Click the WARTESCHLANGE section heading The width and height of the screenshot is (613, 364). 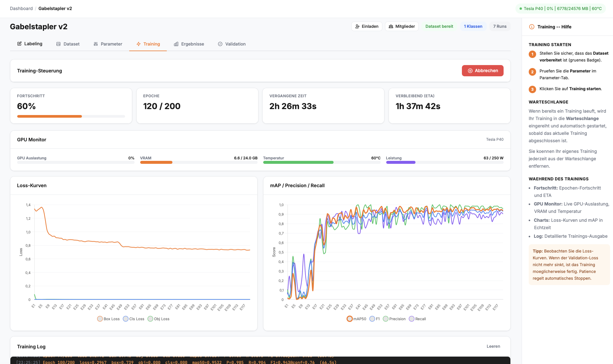pyautogui.click(x=549, y=102)
